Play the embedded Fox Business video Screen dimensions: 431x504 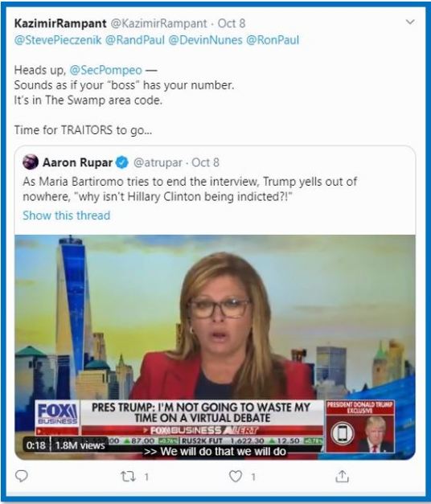click(215, 347)
